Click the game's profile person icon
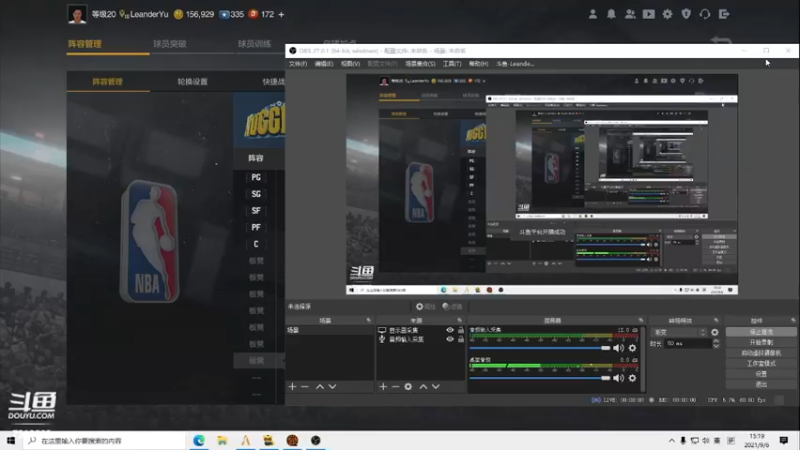This screenshot has height=450, width=800. click(x=593, y=14)
